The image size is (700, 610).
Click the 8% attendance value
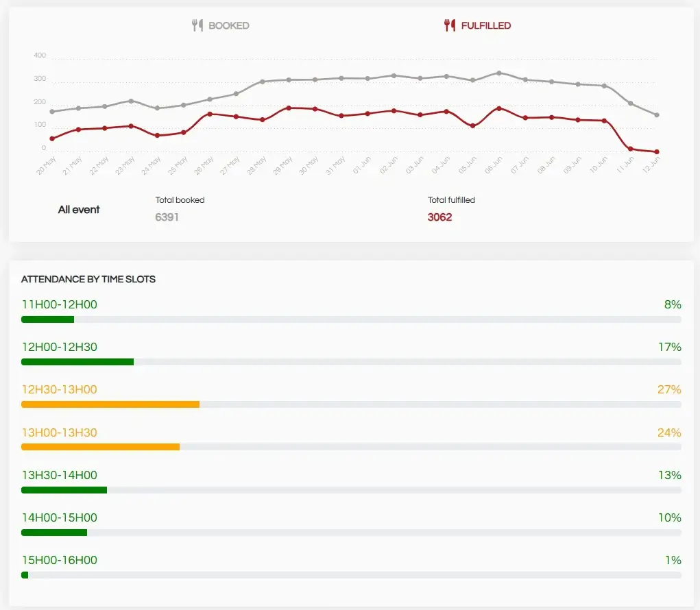(x=673, y=304)
